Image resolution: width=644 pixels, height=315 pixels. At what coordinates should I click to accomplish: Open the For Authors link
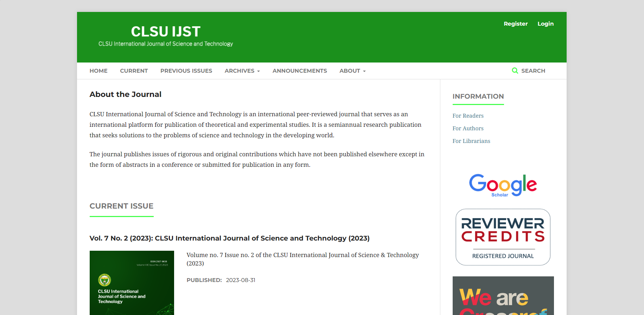[468, 128]
